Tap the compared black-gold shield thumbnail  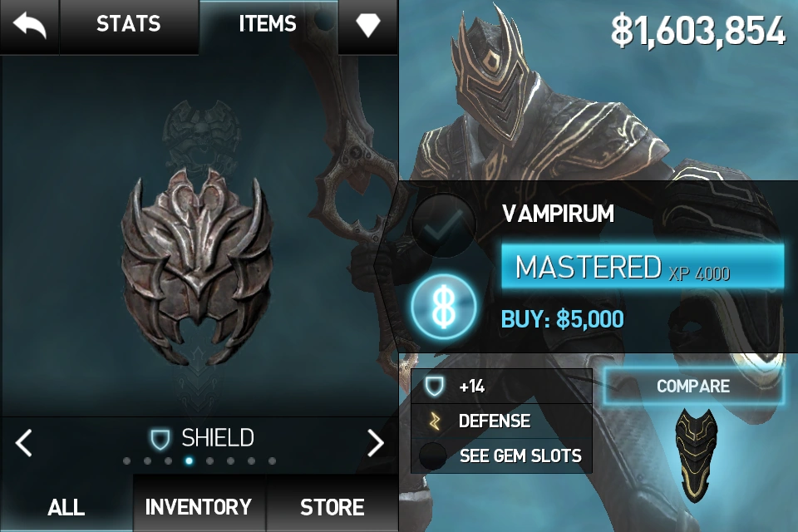696,454
